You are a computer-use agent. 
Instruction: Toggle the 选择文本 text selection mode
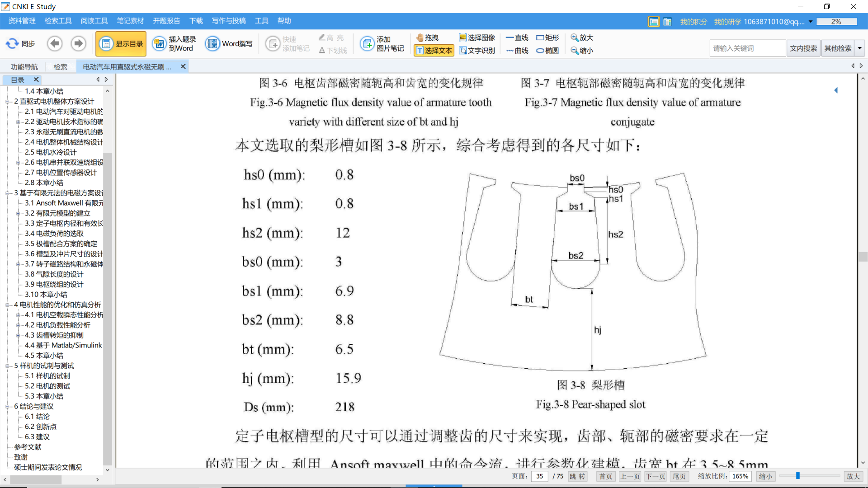pyautogui.click(x=434, y=51)
